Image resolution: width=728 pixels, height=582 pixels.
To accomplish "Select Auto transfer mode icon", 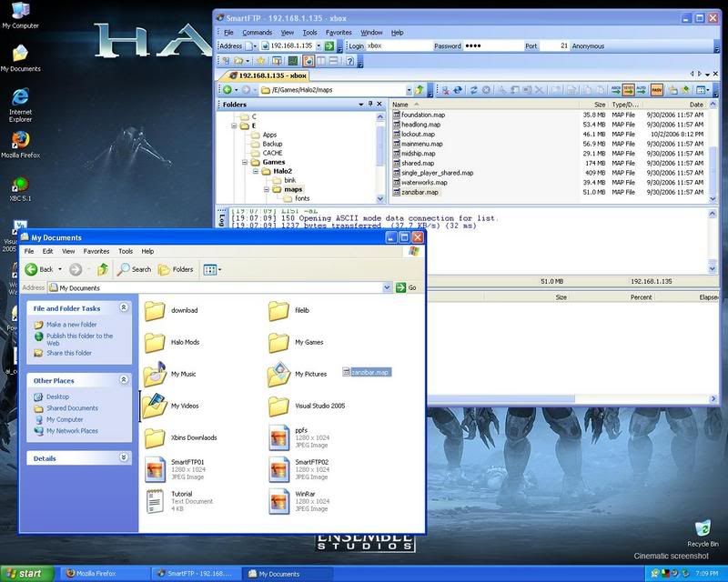I will click(x=642, y=90).
